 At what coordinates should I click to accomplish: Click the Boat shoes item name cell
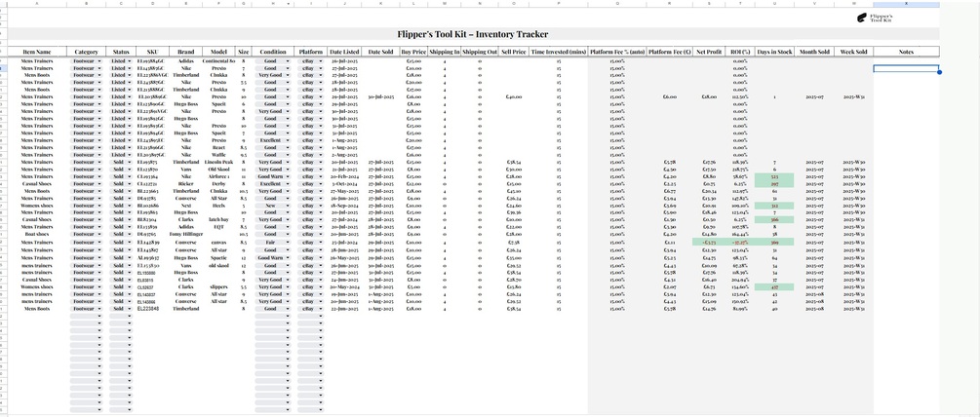click(x=36, y=234)
